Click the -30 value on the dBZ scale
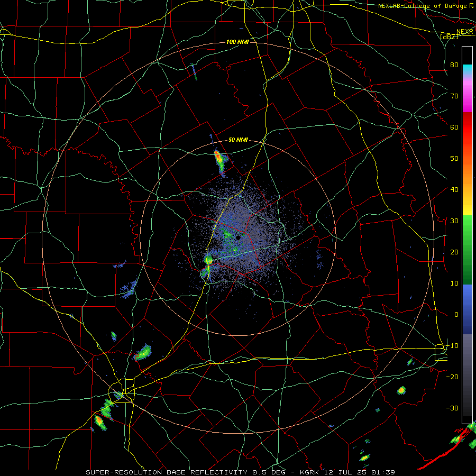Screen dimensions: 476x476 [x=452, y=408]
